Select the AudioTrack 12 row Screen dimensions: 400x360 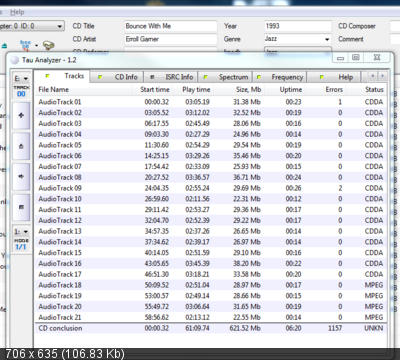click(211, 220)
